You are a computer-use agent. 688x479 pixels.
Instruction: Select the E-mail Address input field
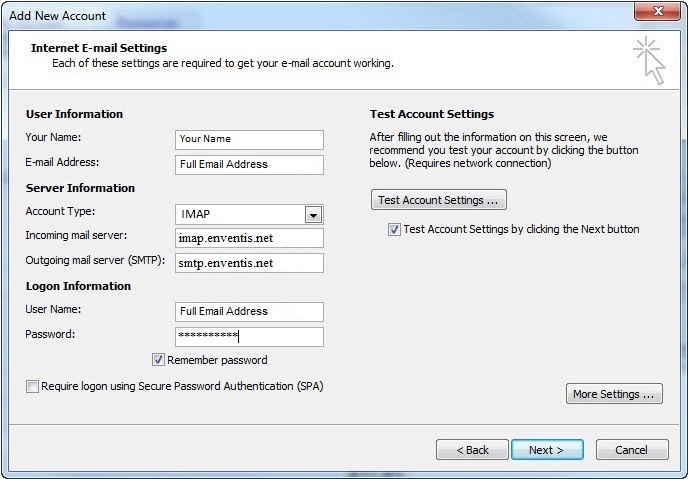pyautogui.click(x=249, y=164)
